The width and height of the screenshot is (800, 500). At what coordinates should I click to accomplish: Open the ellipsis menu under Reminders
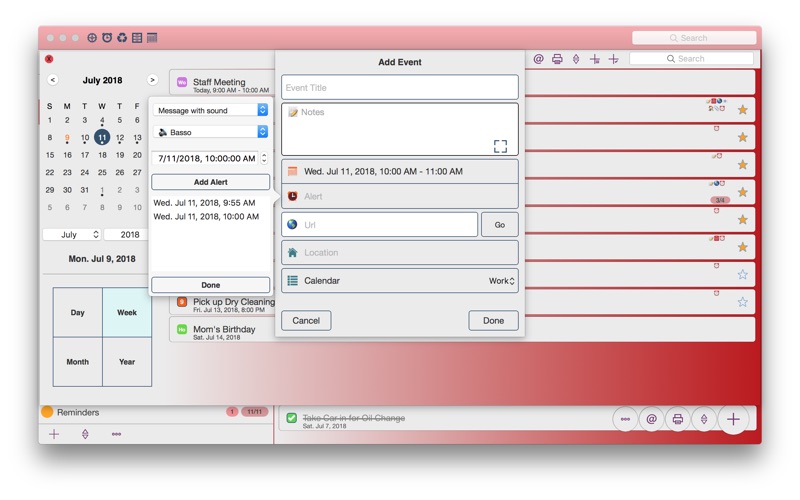tap(116, 434)
